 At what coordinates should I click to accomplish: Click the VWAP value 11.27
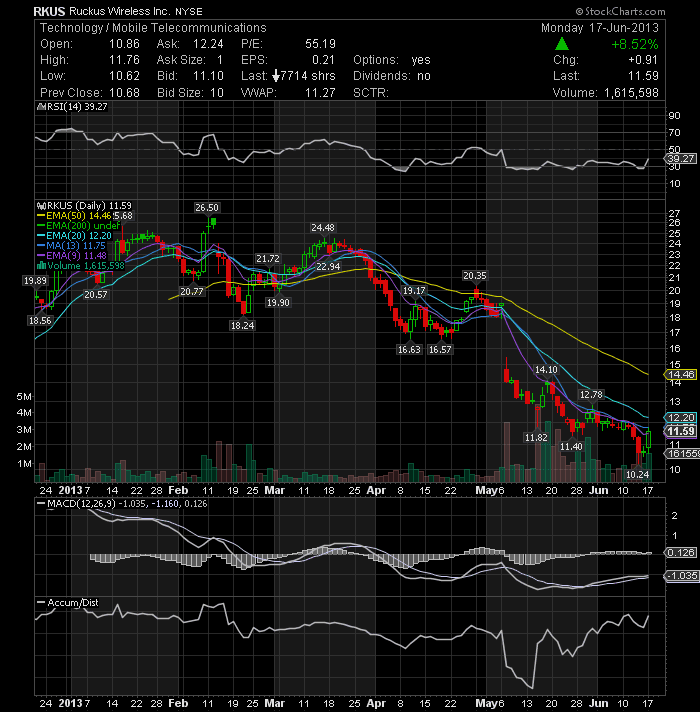coord(320,93)
